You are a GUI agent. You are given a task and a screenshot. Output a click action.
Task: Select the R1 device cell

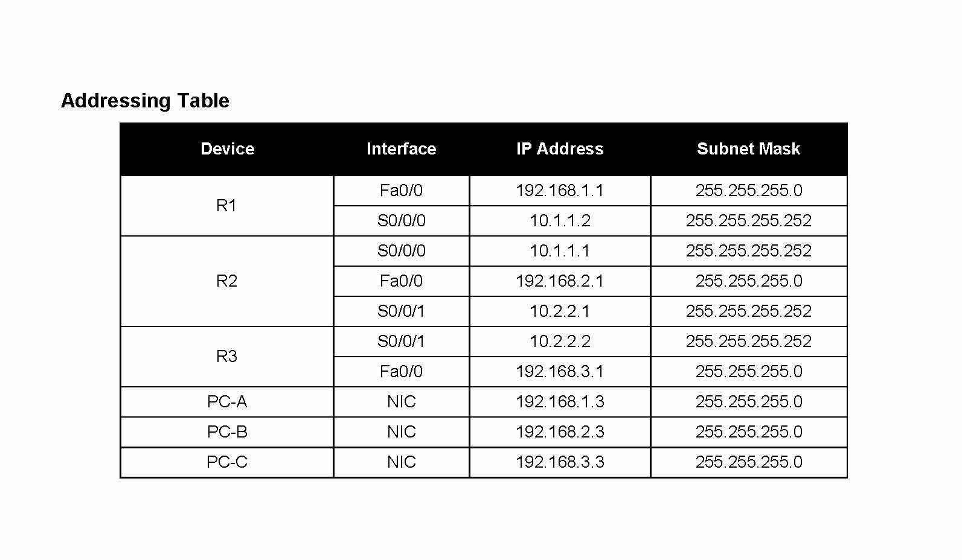pyautogui.click(x=226, y=206)
